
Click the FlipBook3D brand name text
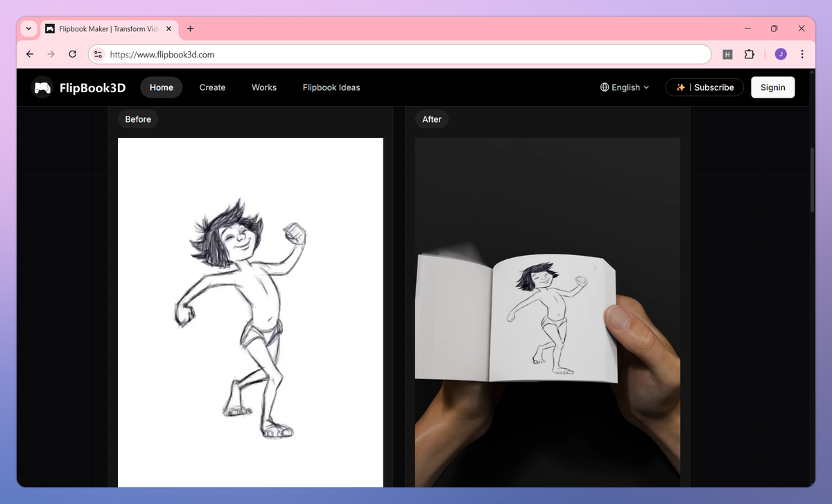93,87
